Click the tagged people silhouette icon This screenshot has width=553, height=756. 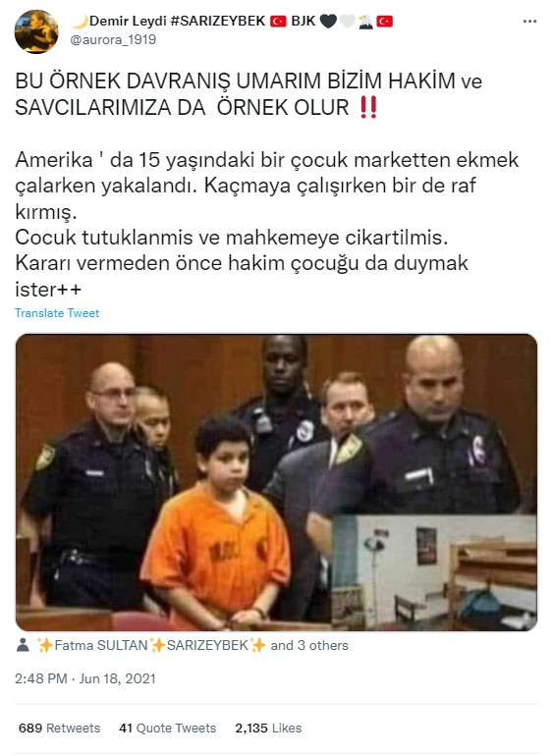click(x=23, y=645)
